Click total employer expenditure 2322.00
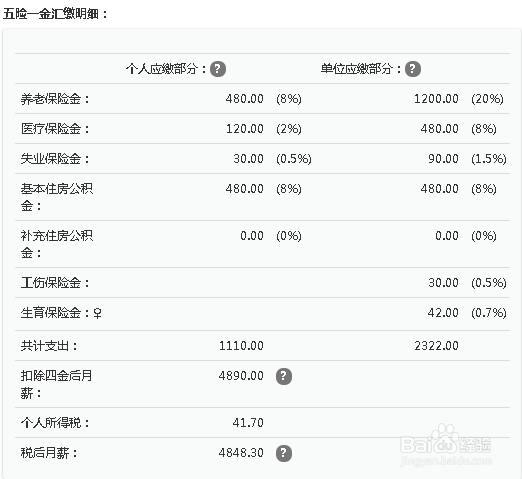The width and height of the screenshot is (522, 479). tap(436, 346)
